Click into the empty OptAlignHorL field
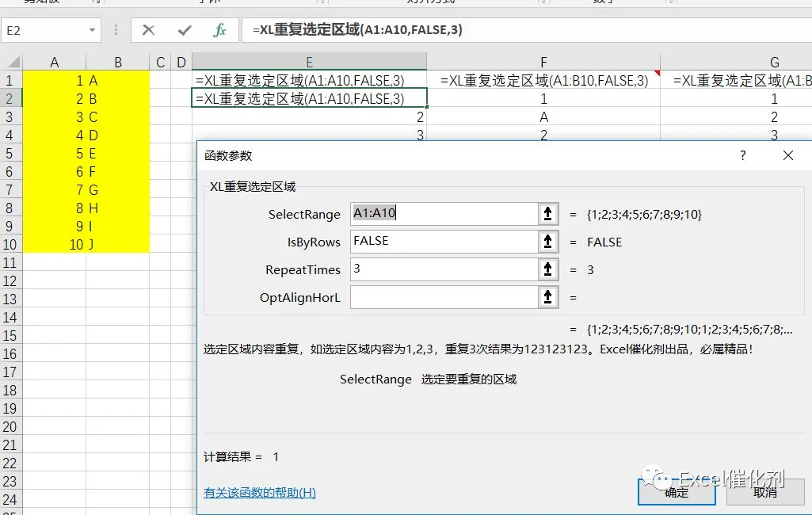812x515 pixels. point(444,297)
